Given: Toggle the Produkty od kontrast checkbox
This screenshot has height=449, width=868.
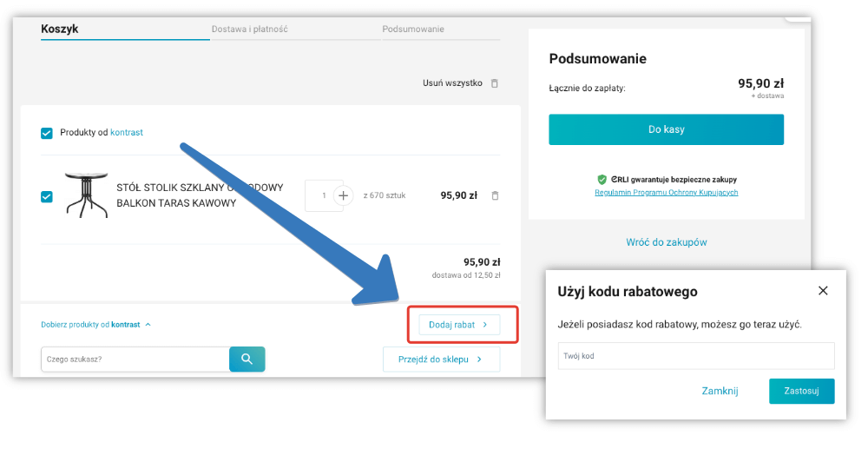Looking at the screenshot, I should pos(47,133).
